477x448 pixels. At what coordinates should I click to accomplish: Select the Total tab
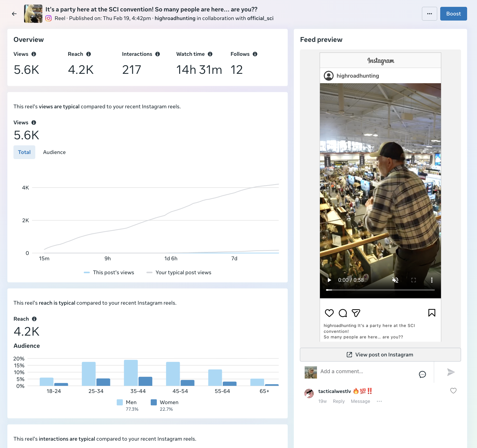tap(24, 152)
